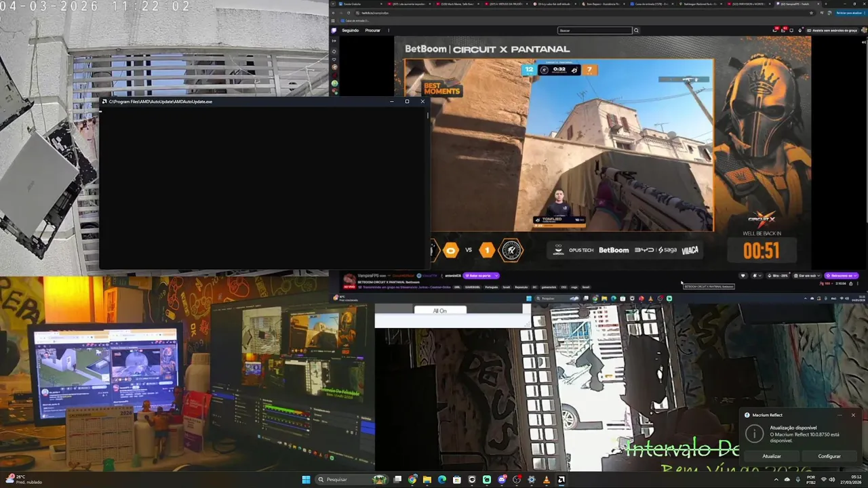Open the POR PTB2 language switcher
The image size is (868, 488).
(x=811, y=479)
